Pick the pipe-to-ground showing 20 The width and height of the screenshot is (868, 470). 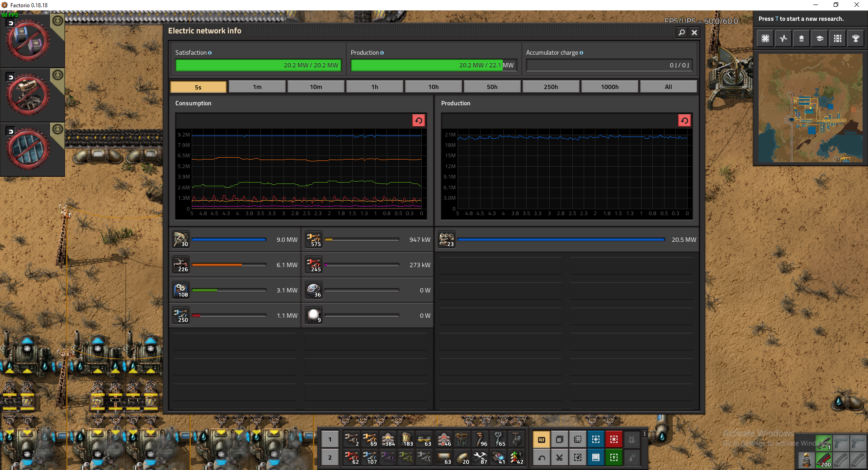click(462, 457)
